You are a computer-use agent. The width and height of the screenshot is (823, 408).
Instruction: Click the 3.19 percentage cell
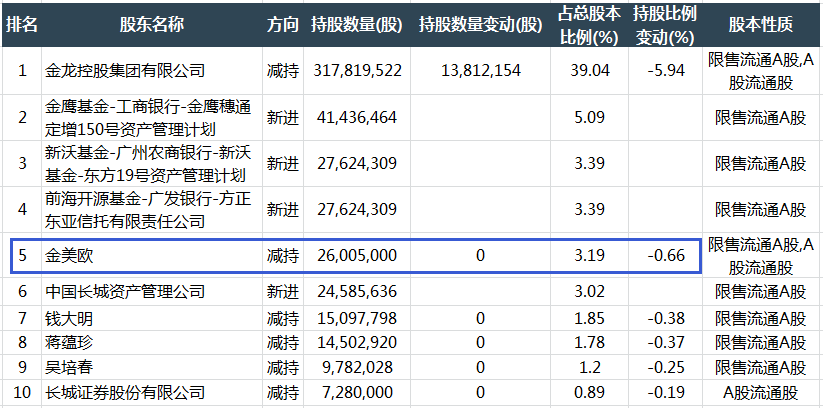589,256
